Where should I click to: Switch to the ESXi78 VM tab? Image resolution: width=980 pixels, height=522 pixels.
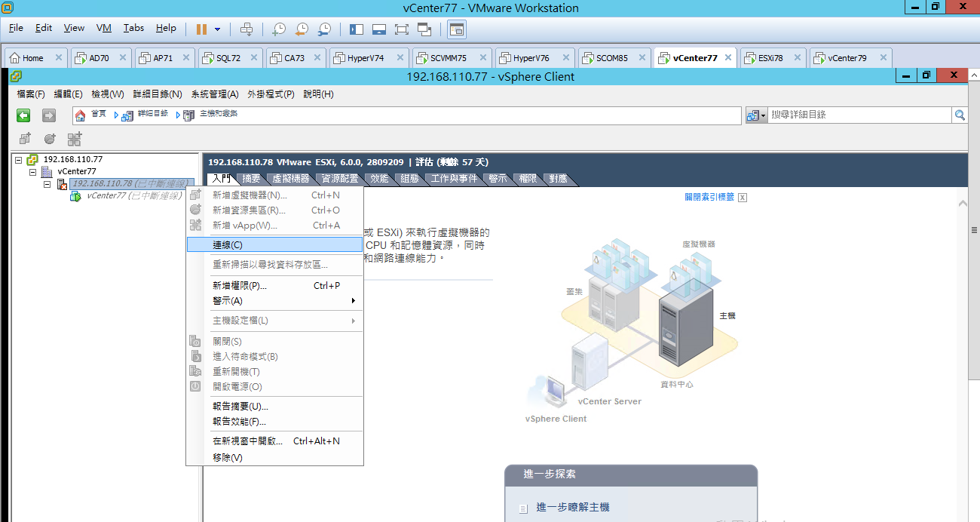pos(770,58)
